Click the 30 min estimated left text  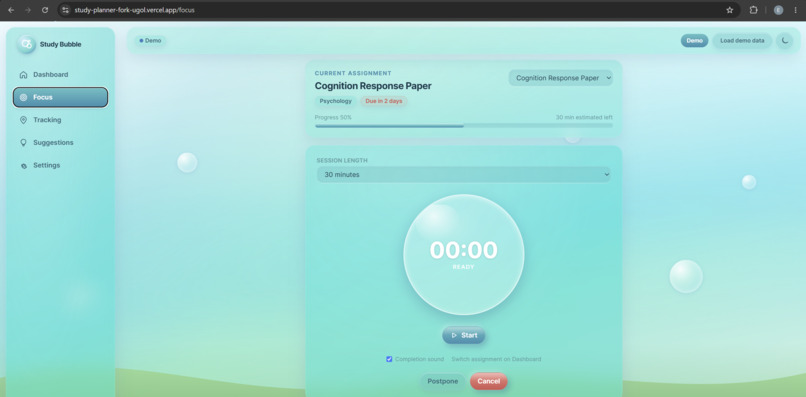[x=584, y=117]
